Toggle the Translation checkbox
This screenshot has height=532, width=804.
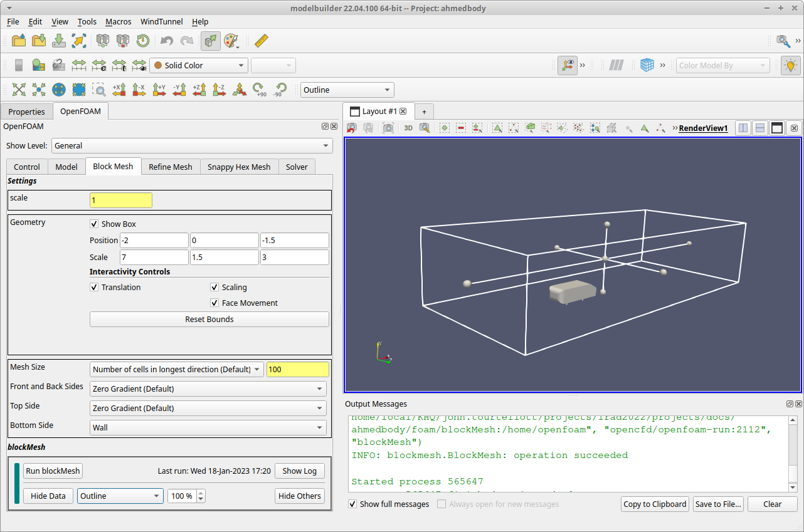coord(94,287)
